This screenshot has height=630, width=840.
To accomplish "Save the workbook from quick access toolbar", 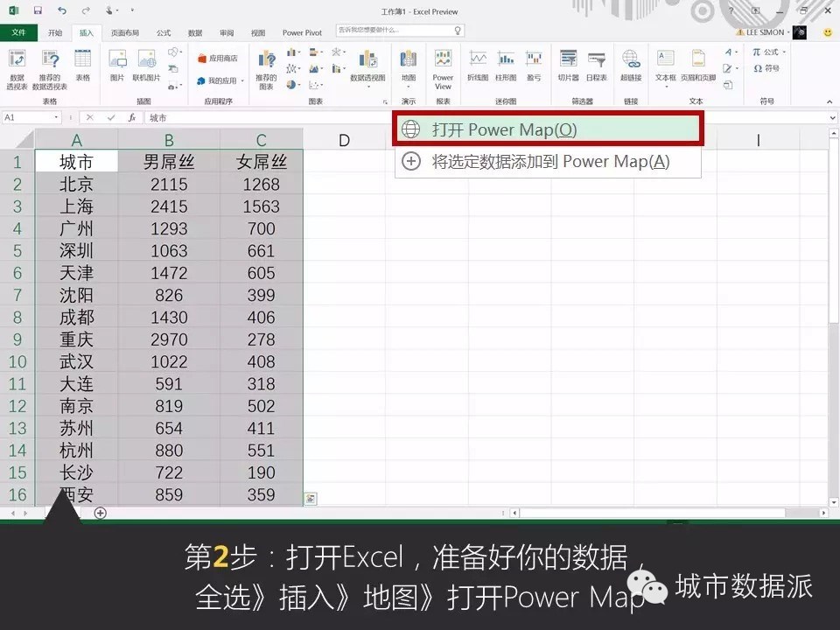I will (x=38, y=10).
